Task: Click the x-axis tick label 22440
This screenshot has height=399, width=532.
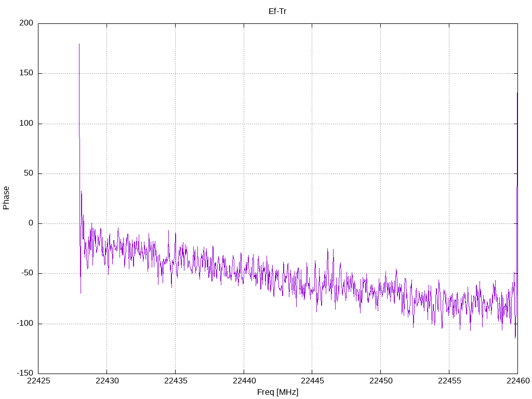Action: point(244,381)
